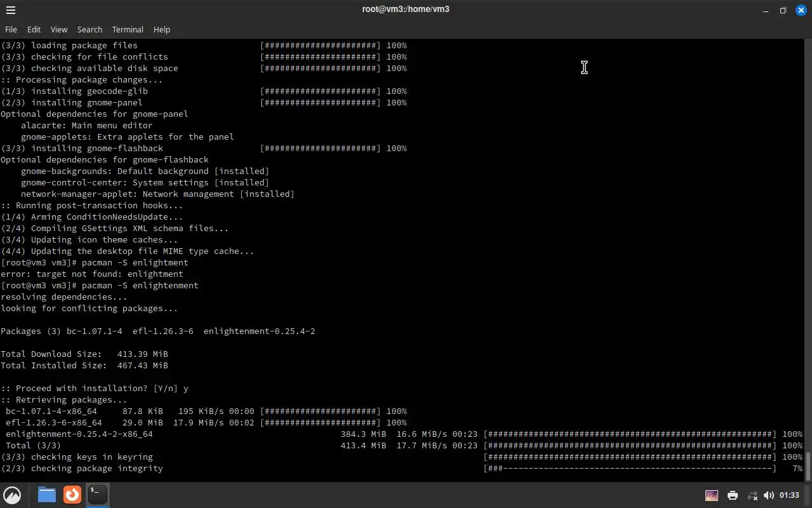812x508 pixels.
Task: Launch the file manager from taskbar
Action: coord(46,495)
